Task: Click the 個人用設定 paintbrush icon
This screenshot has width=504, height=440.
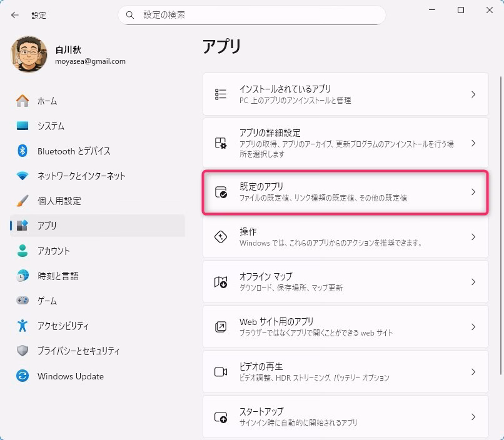Action: pos(23,201)
